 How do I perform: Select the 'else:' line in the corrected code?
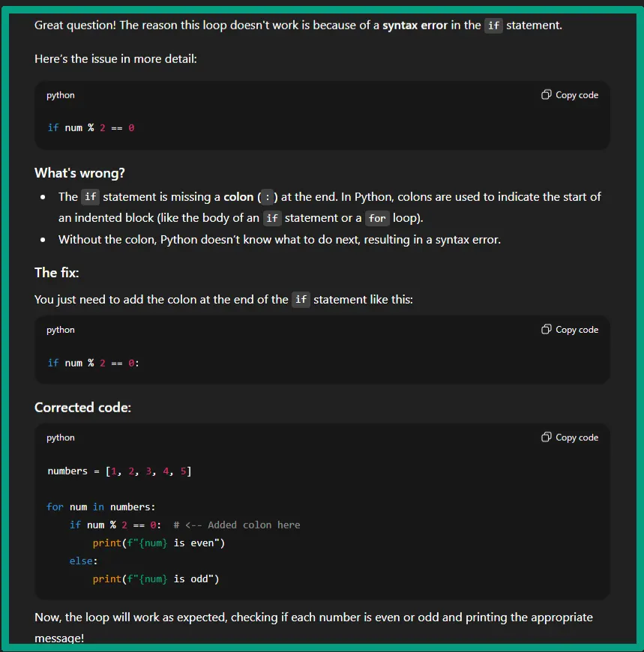pyautogui.click(x=82, y=561)
